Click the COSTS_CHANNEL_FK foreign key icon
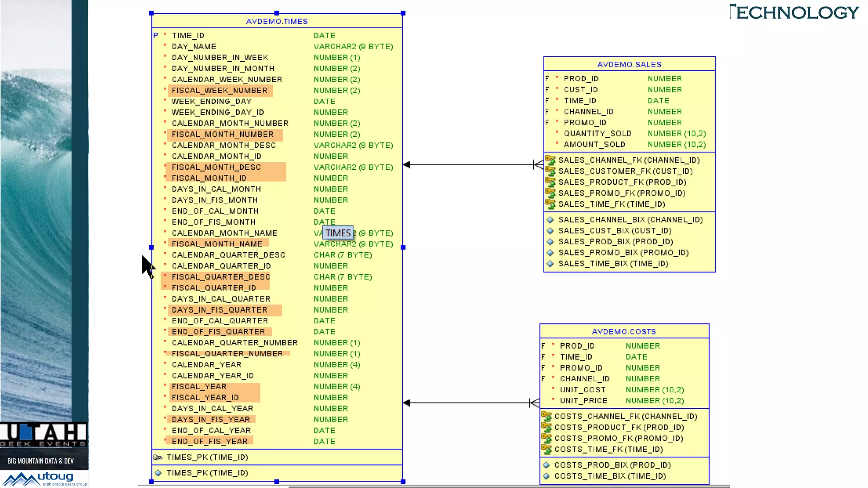 (x=546, y=416)
